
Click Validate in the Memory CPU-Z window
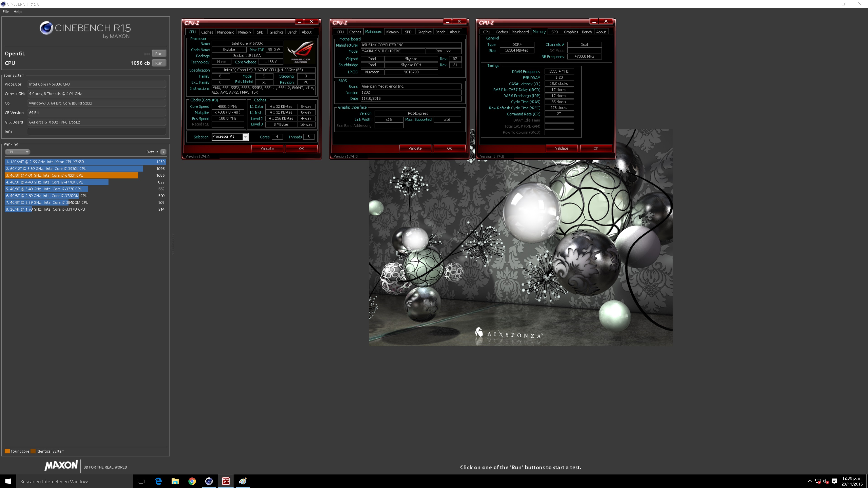[x=561, y=148]
